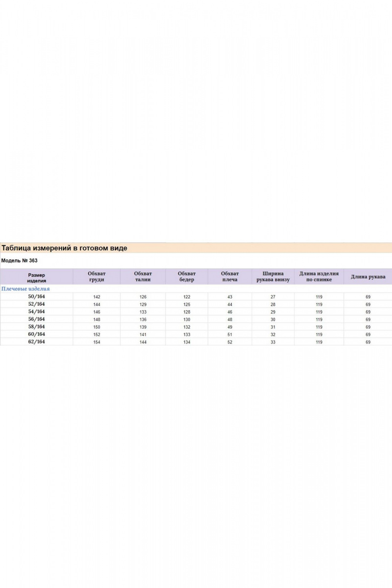Select the 'Обхват груди' column header
Viewport: 392px width, 588px height.
97,277
